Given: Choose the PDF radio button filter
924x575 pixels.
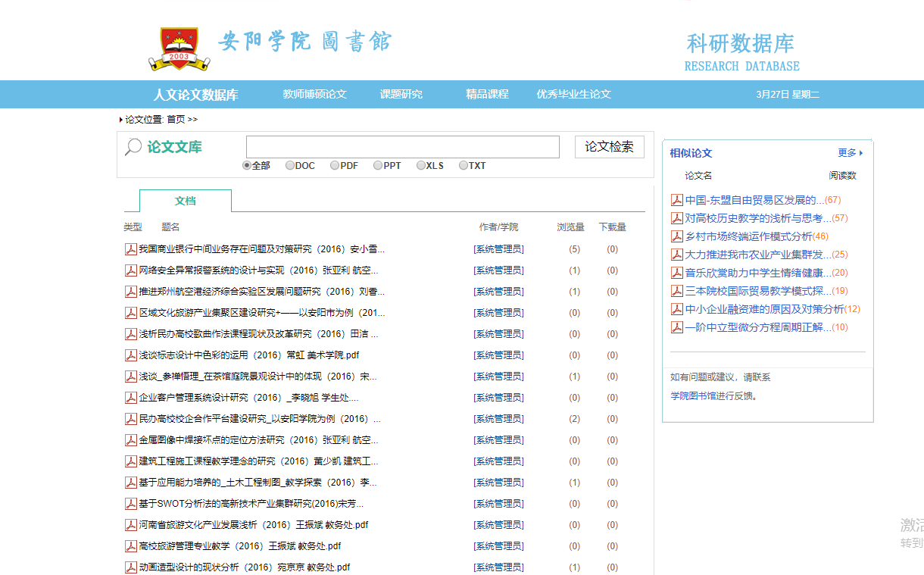Looking at the screenshot, I should pyautogui.click(x=335, y=166).
